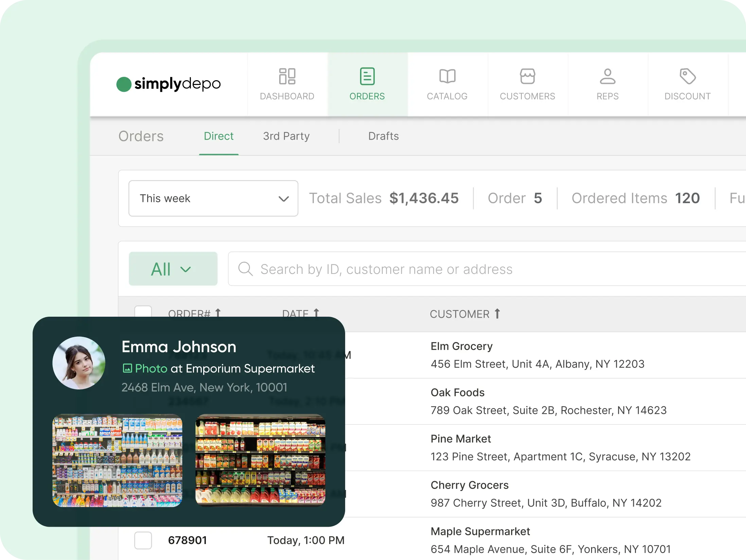This screenshot has width=746, height=560.
Task: Open the Reps section
Action: pyautogui.click(x=608, y=84)
